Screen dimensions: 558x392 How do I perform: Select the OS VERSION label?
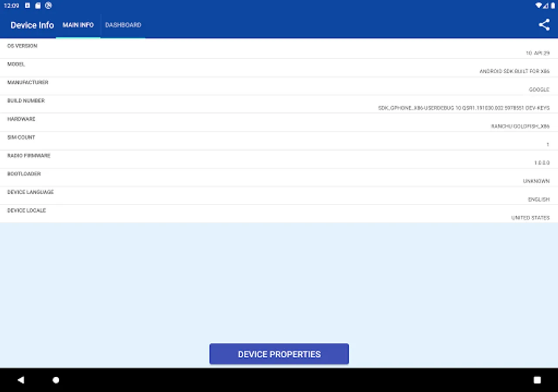22,46
